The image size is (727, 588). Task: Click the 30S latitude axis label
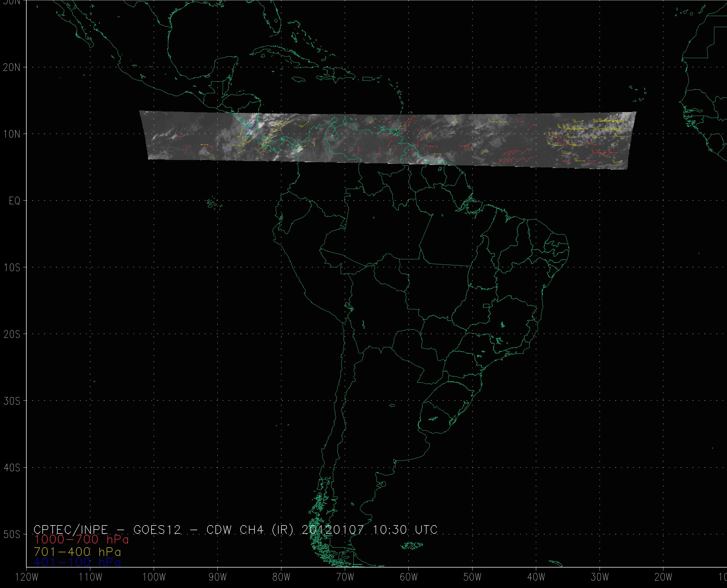coord(12,401)
